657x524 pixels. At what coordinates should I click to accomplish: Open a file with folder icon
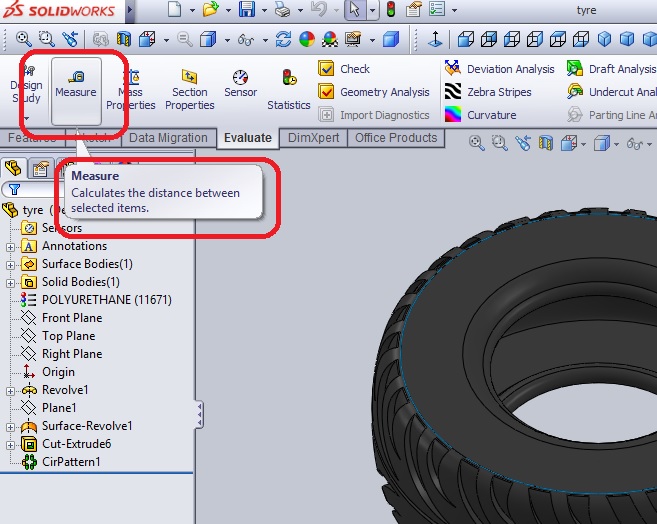[x=210, y=9]
